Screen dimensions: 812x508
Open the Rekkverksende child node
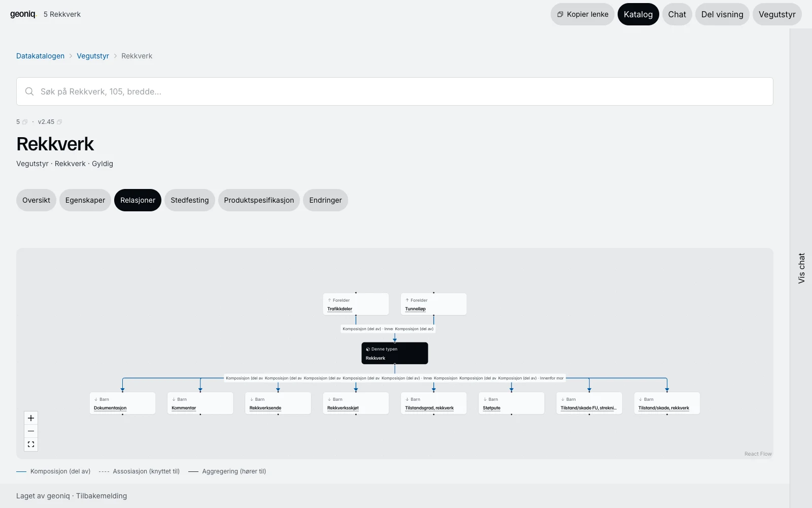tap(278, 403)
